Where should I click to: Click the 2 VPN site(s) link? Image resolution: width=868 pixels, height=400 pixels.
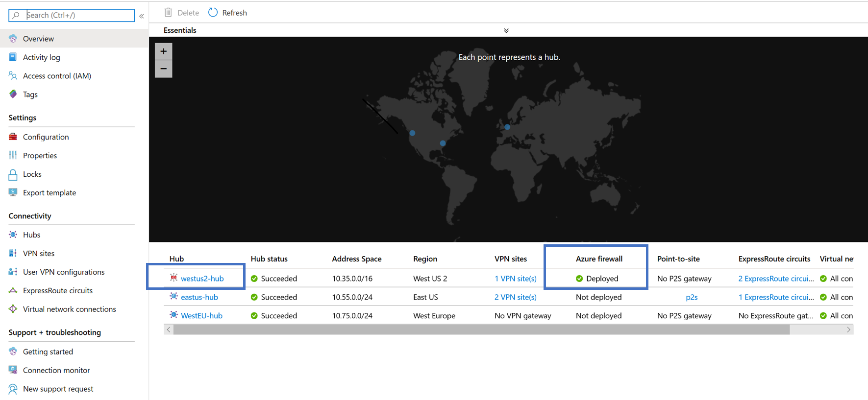coord(516,297)
